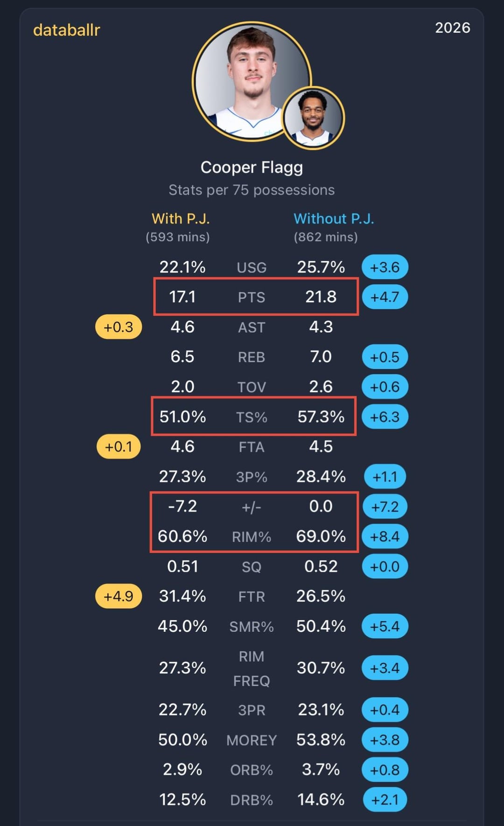Click the blue +2.1 DRB% badge
504x826 pixels.
tap(385, 800)
